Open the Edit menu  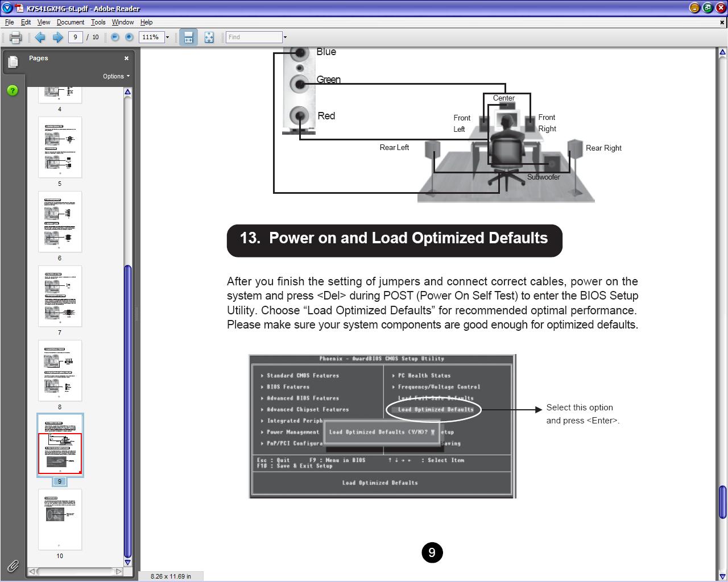click(26, 22)
